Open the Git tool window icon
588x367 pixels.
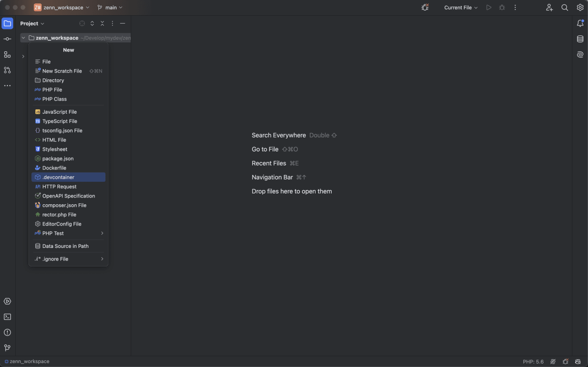7,348
